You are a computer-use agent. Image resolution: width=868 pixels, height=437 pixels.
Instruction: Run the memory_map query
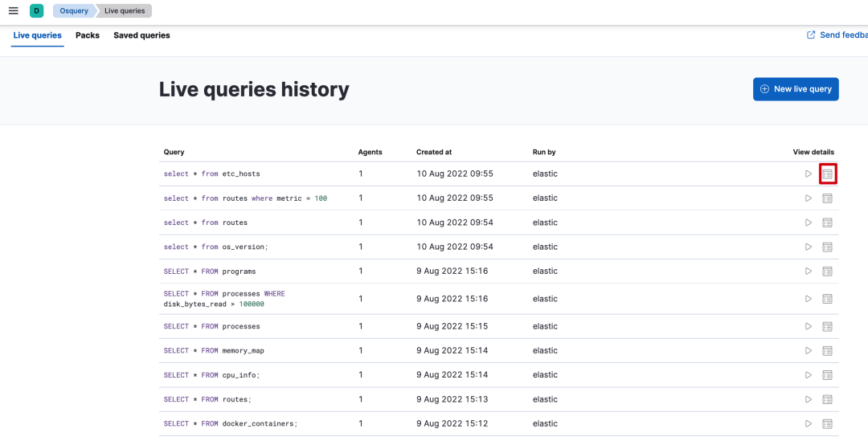(809, 351)
